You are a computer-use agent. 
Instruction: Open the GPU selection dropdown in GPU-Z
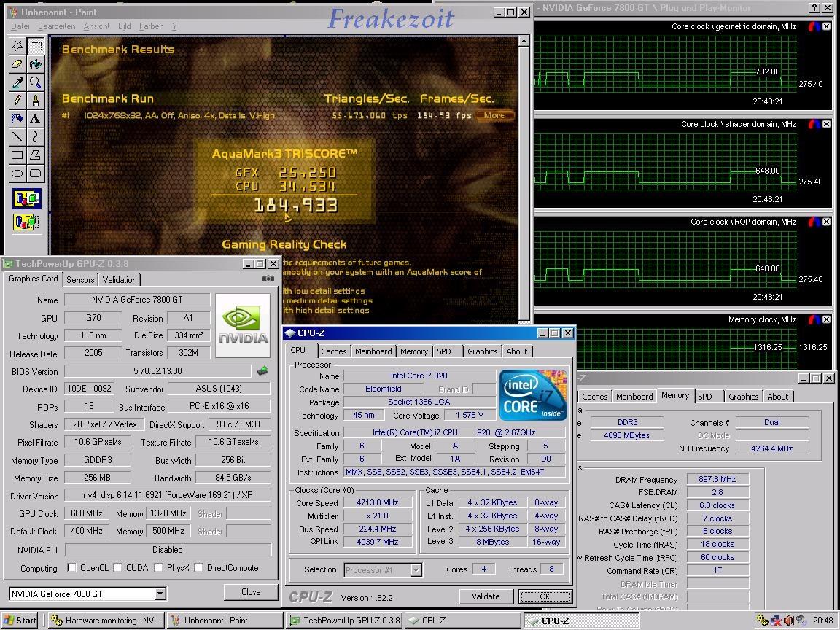point(160,594)
